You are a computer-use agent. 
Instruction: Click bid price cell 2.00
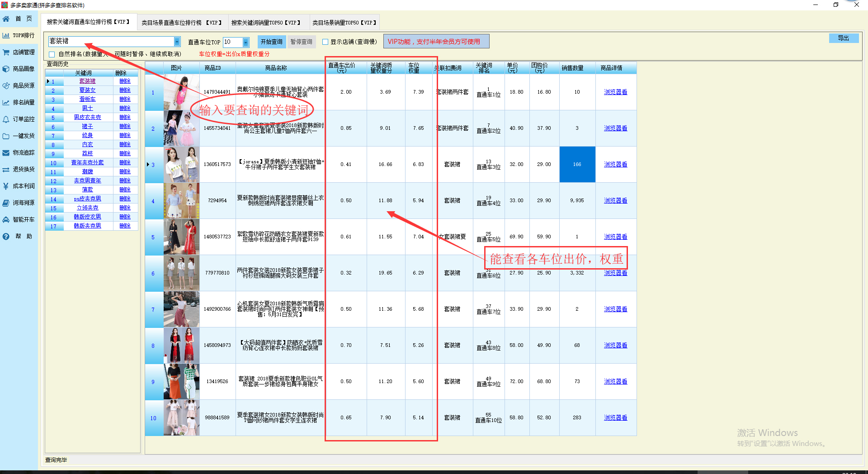346,92
